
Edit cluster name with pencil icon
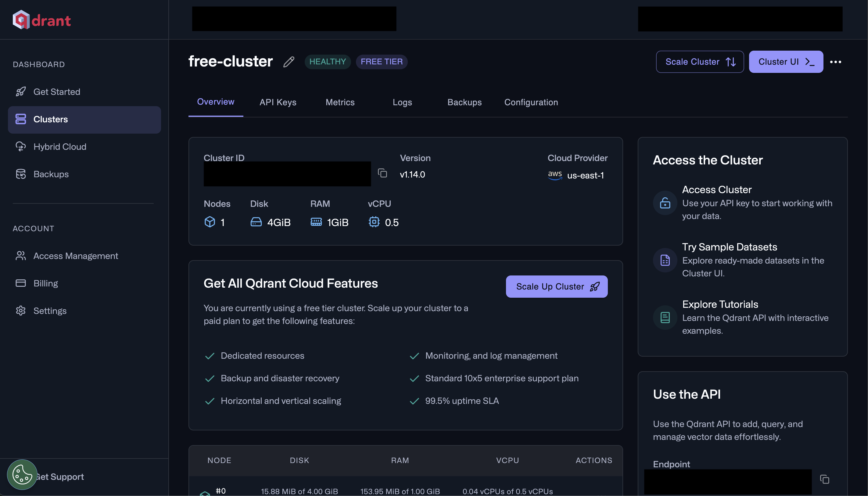point(289,62)
